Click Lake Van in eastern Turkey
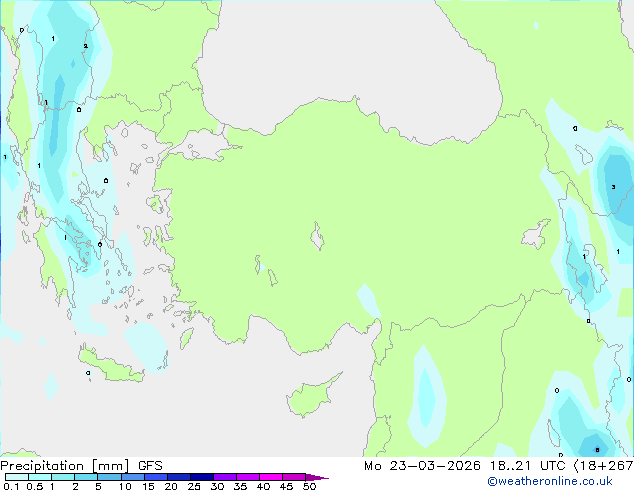The height and width of the screenshot is (490, 634). 536,234
